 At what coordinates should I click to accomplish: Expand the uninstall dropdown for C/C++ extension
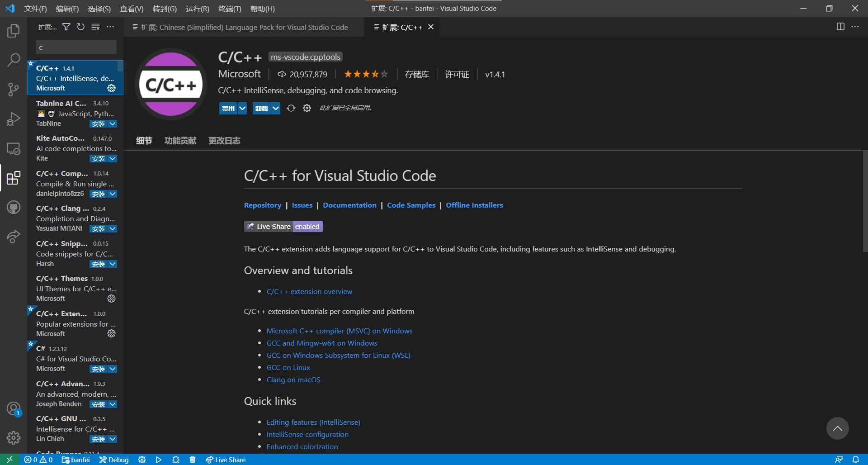point(276,108)
